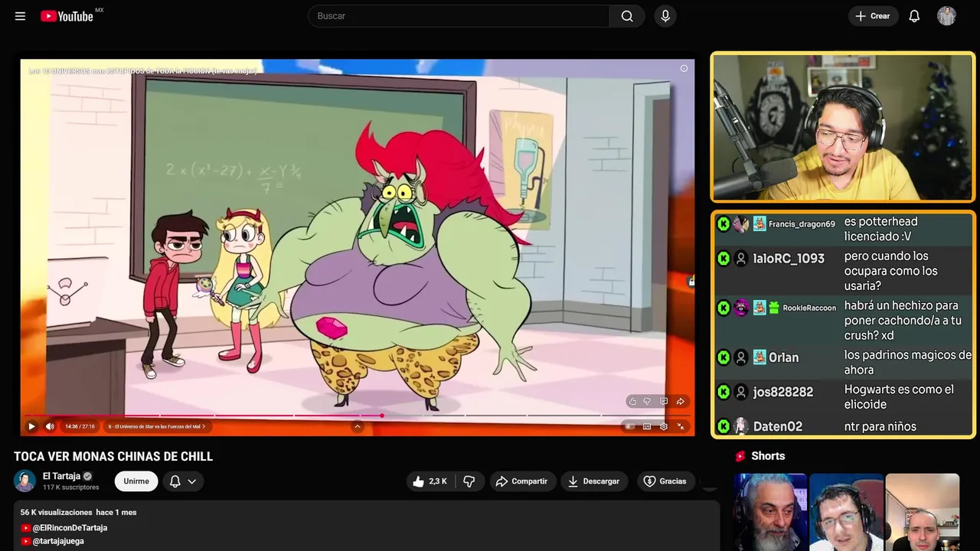Click Orlan username in chat
980x551 pixels.
(784, 357)
